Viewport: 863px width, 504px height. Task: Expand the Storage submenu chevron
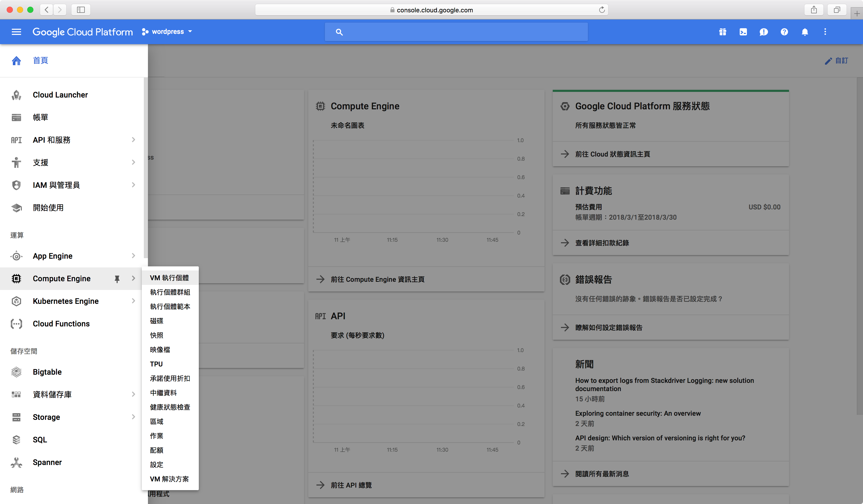(133, 417)
